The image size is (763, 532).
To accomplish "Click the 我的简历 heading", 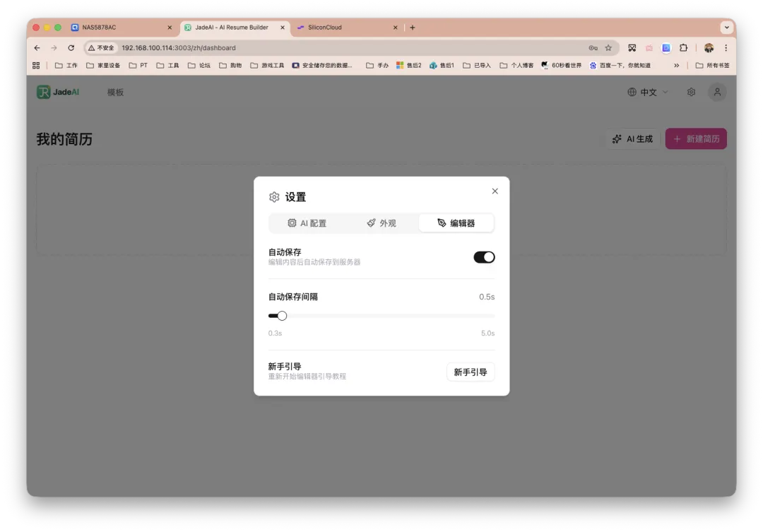I will pos(64,139).
